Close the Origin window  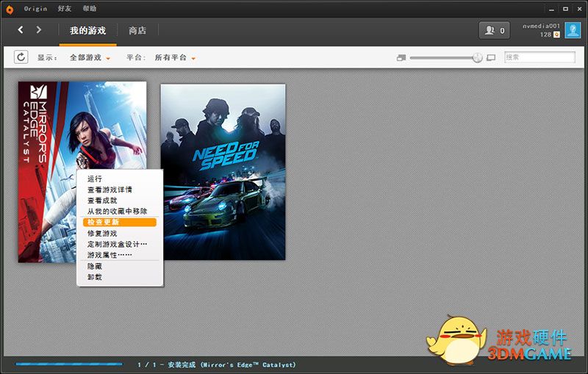pos(579,9)
